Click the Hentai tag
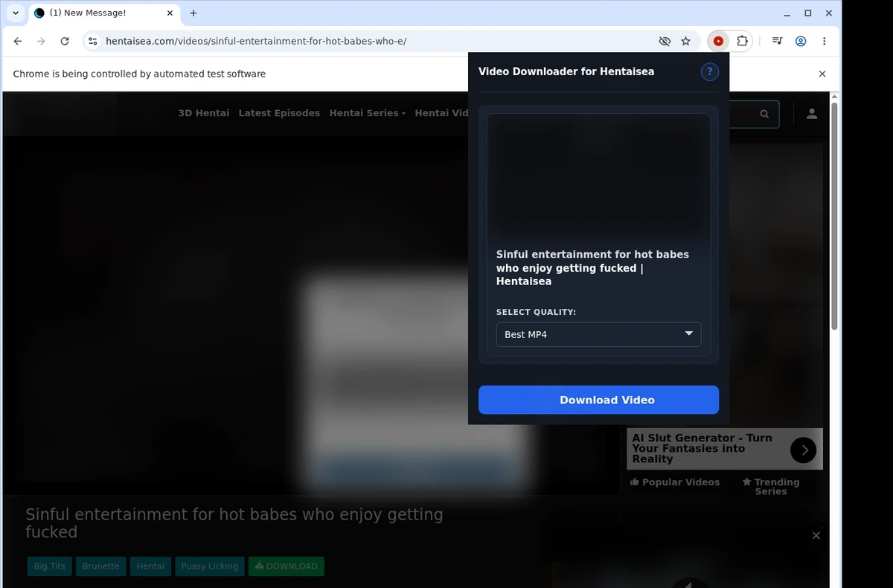 [150, 566]
